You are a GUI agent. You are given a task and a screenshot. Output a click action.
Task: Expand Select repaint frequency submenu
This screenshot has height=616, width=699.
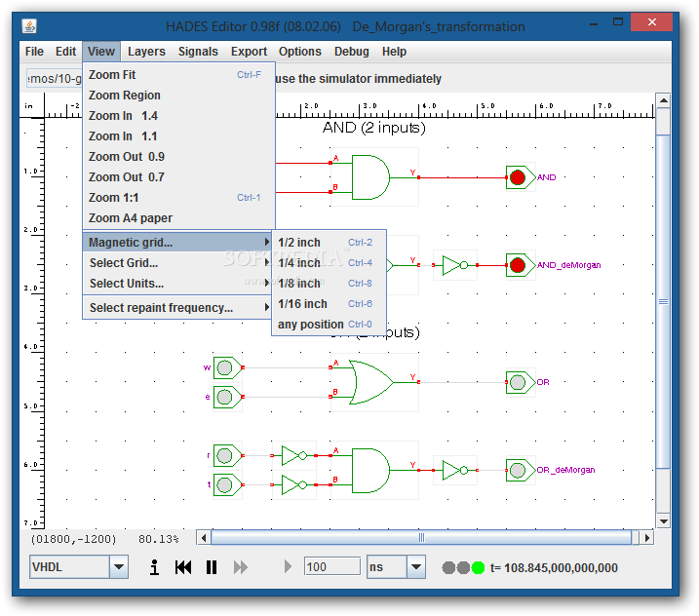177,308
